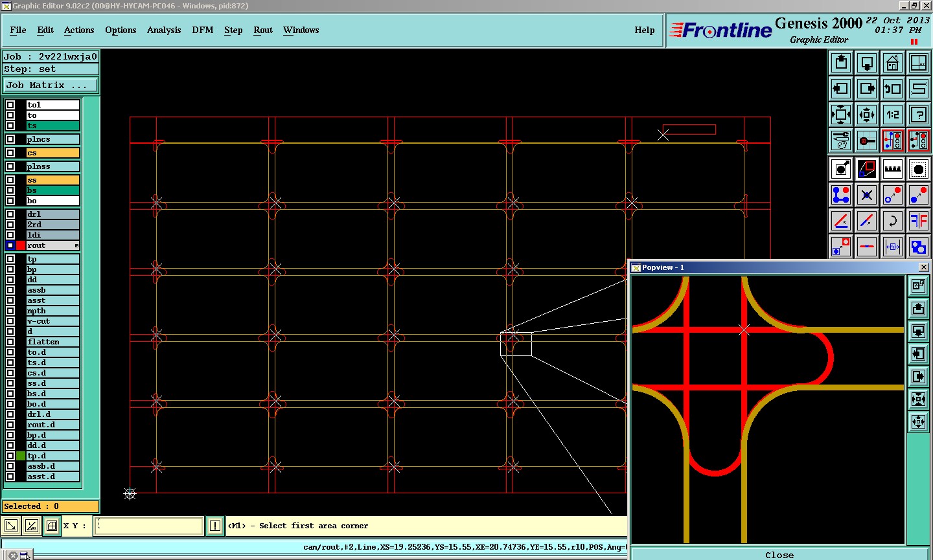The height and width of the screenshot is (560, 933).
Task: Click the pan right icon in the main toolbar
Action: click(x=867, y=89)
